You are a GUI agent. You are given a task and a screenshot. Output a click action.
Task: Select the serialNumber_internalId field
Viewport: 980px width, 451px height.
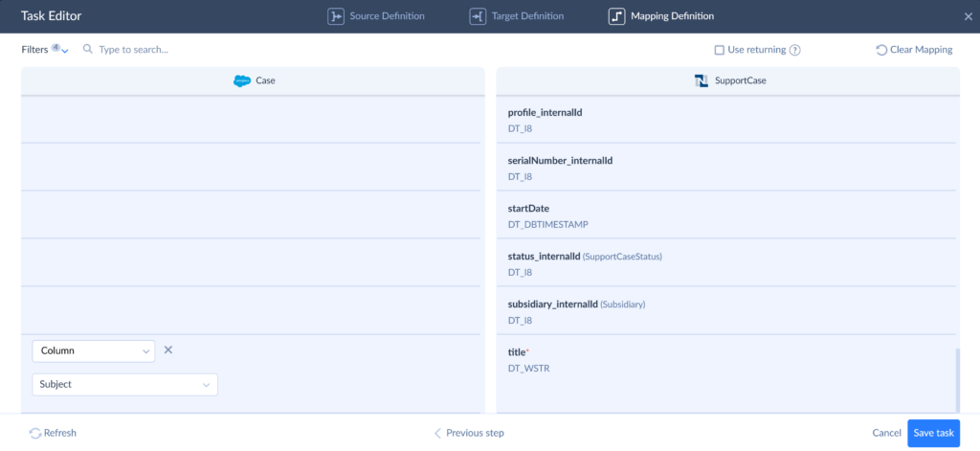click(726, 168)
